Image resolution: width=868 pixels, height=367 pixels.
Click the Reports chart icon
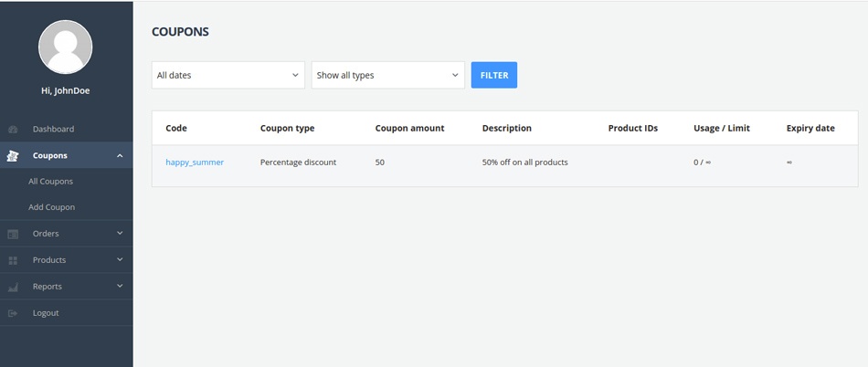(x=13, y=288)
